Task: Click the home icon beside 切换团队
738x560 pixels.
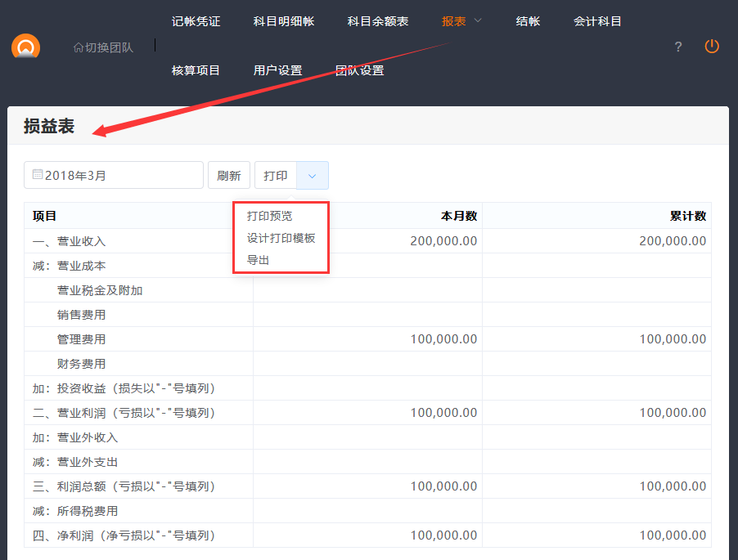Action: point(79,47)
